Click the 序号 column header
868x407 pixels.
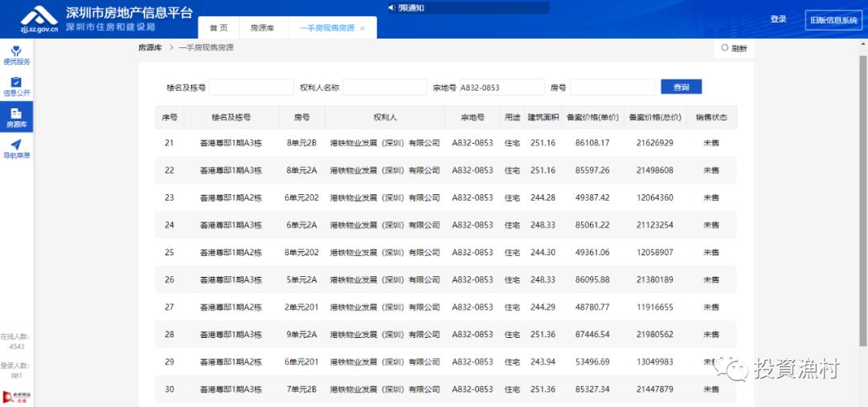click(170, 117)
